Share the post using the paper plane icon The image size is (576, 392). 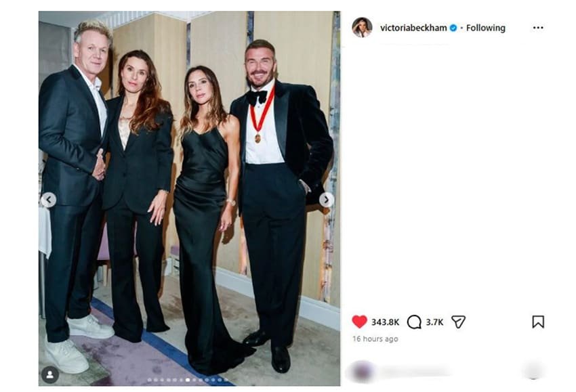(x=459, y=322)
